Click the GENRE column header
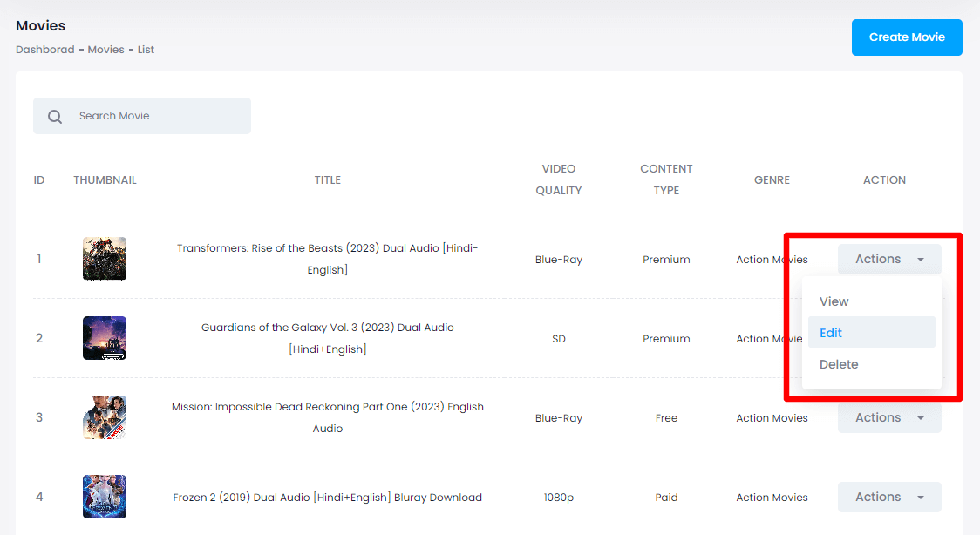Image resolution: width=980 pixels, height=535 pixels. [772, 179]
